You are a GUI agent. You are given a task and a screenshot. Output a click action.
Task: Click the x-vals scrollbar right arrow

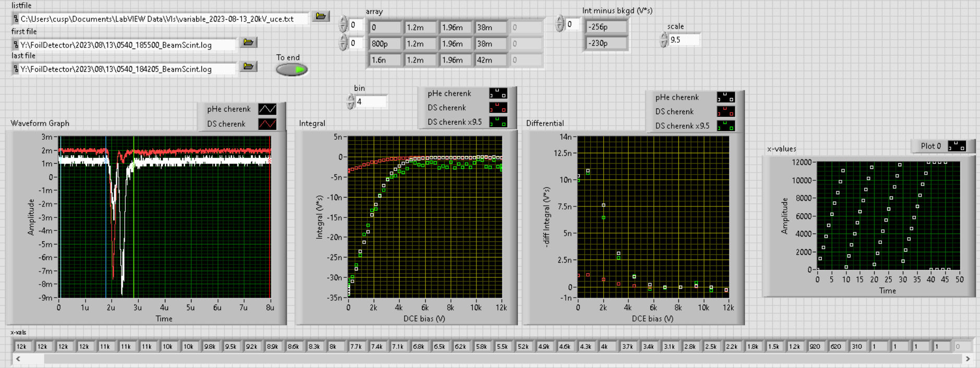point(967,359)
